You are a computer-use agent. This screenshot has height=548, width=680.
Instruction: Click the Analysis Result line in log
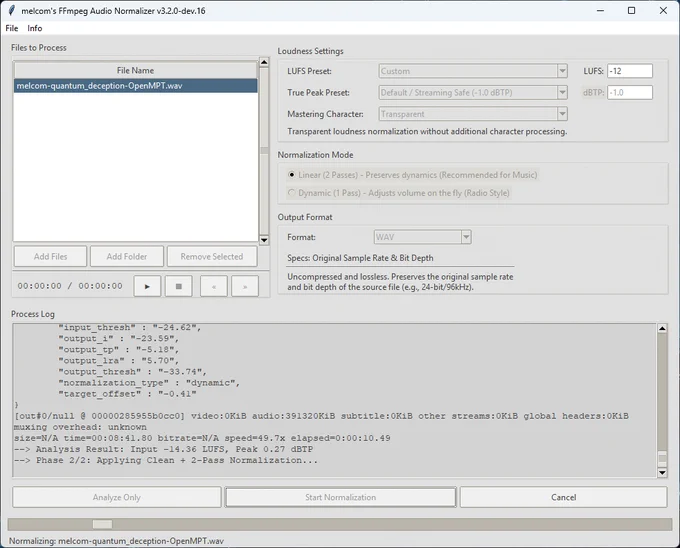pos(163,449)
